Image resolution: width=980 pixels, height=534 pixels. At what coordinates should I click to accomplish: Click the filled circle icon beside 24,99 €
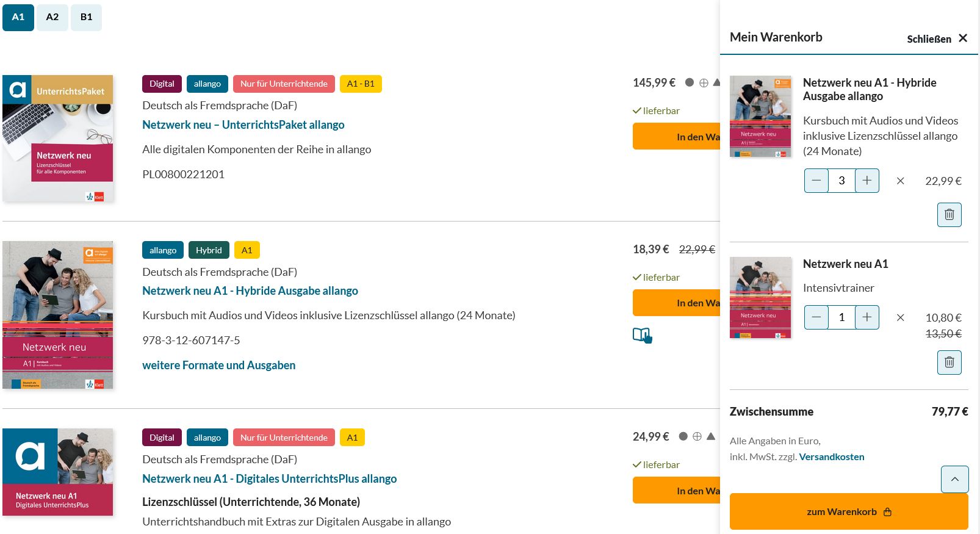click(x=684, y=436)
